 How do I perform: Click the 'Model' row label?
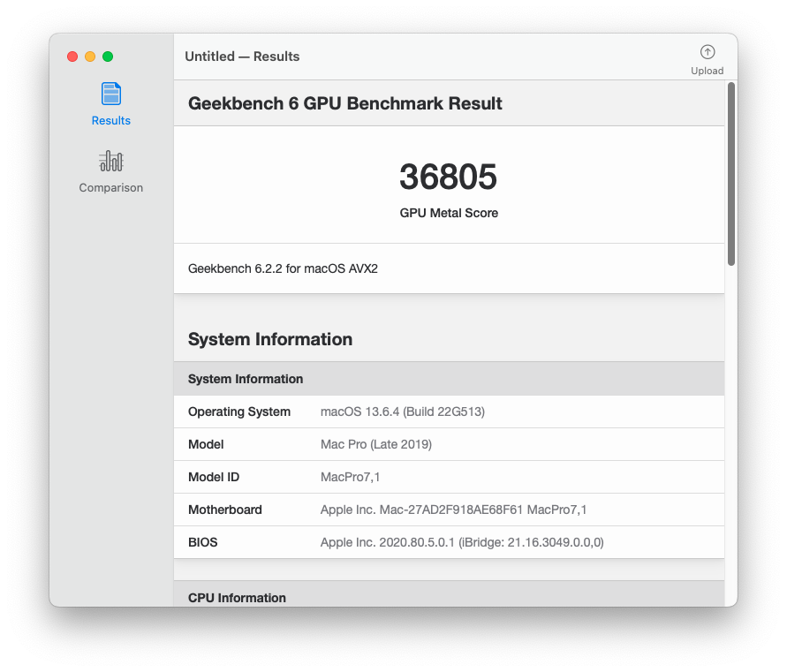[206, 444]
